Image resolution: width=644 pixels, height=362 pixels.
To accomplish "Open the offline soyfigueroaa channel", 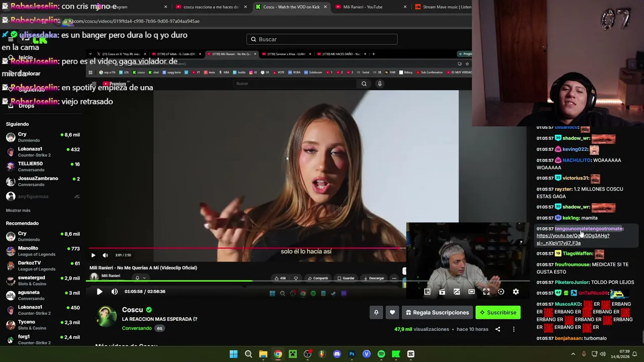I will click(x=42, y=197).
